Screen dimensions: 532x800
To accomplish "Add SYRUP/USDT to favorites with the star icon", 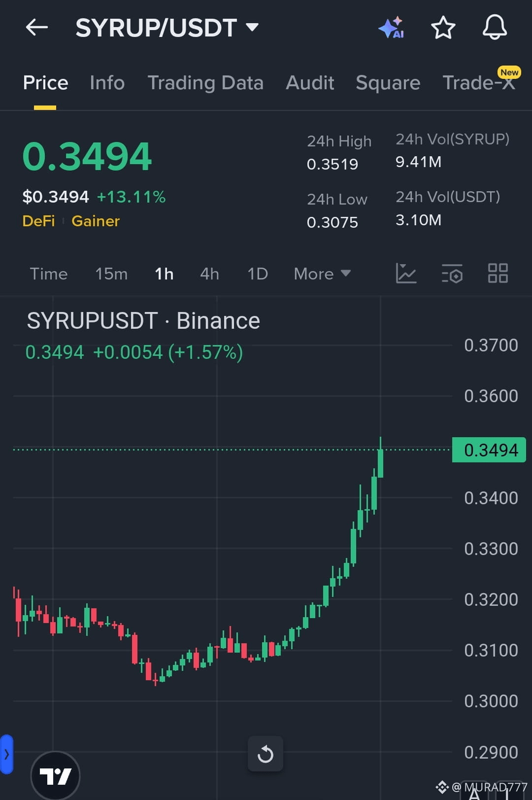I will tap(443, 28).
